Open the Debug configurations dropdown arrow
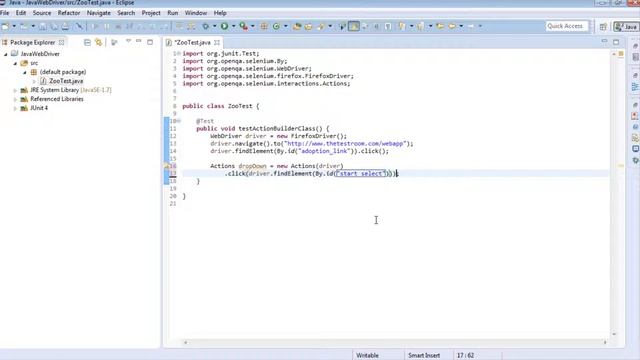 214,26
